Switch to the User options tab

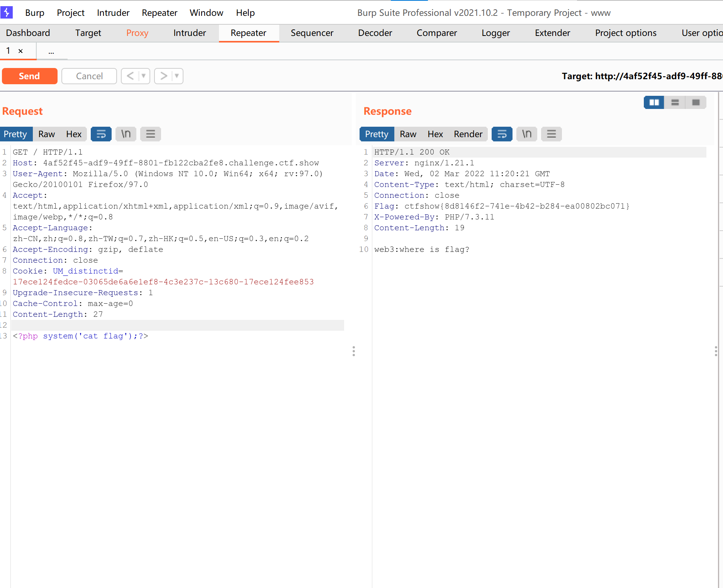click(701, 33)
